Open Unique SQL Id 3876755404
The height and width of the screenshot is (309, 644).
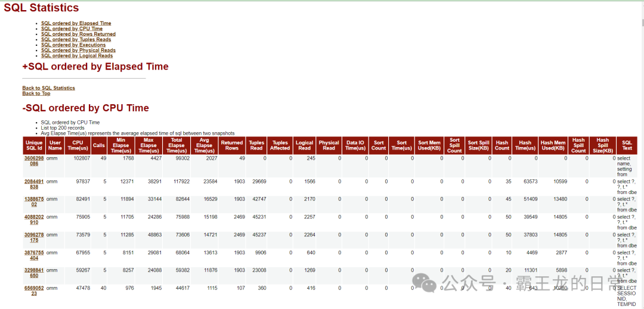(x=34, y=256)
